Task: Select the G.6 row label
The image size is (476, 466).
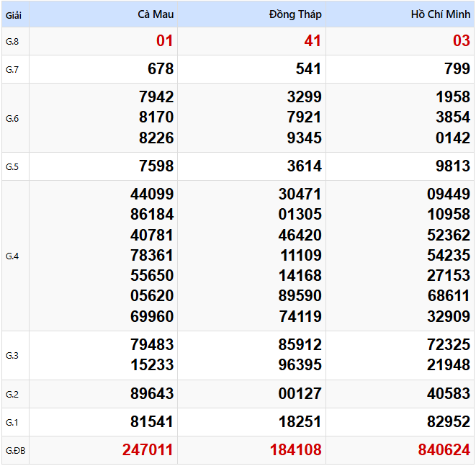Action: pos(12,118)
